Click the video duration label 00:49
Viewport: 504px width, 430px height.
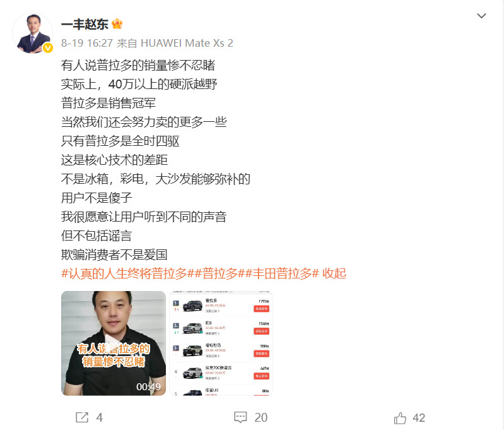point(148,386)
